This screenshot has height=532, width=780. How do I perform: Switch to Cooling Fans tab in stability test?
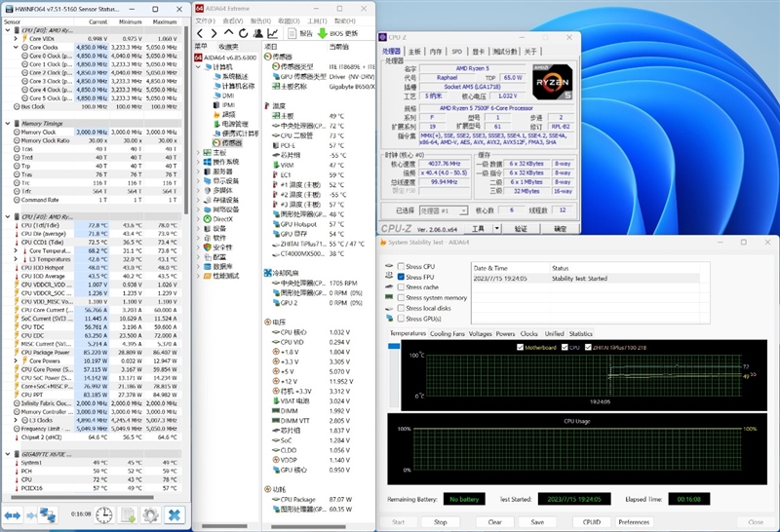[x=447, y=333]
